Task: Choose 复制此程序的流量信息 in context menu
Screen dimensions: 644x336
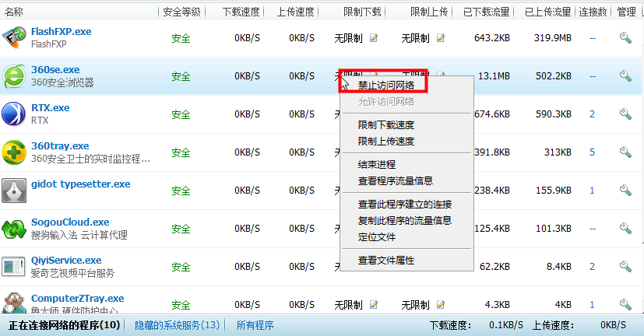Action: tap(405, 221)
